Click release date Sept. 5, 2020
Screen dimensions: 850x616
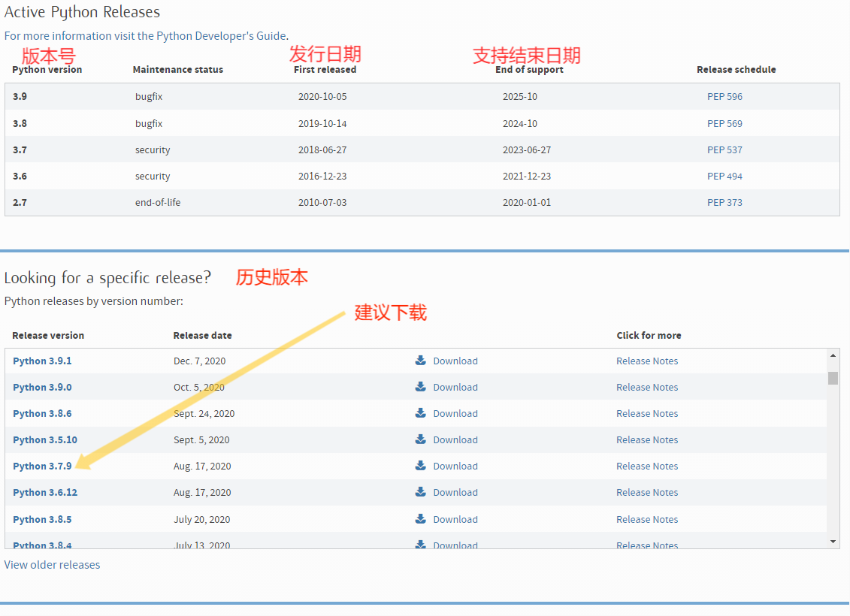[201, 440]
